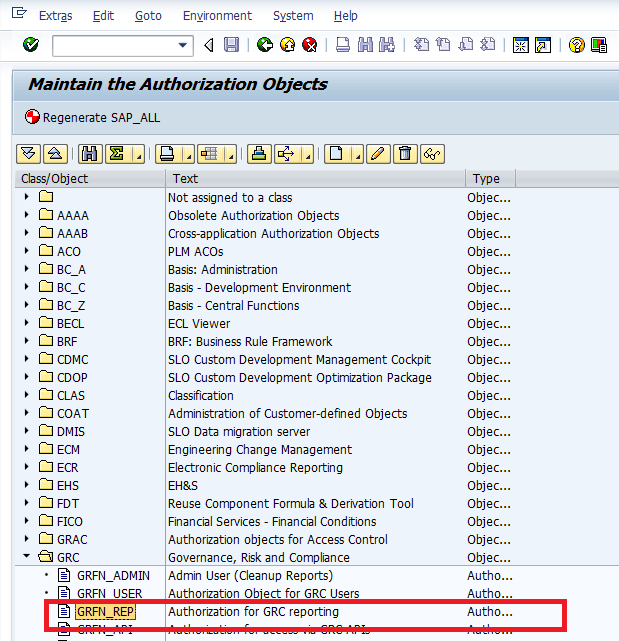The image size is (619, 641).
Task: Click the Expand all nodes icon
Action: click(29, 154)
